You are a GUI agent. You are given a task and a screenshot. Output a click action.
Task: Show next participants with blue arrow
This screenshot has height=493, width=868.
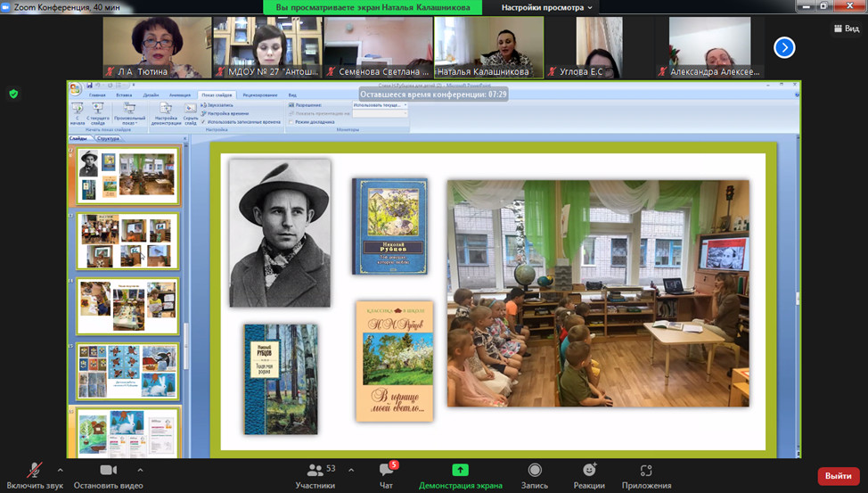tap(784, 47)
